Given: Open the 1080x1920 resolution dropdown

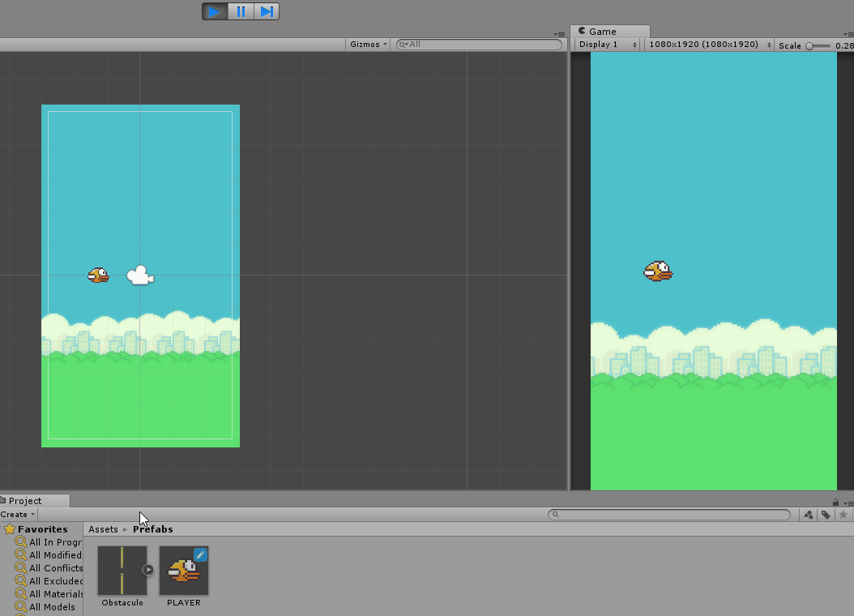Looking at the screenshot, I should (709, 45).
